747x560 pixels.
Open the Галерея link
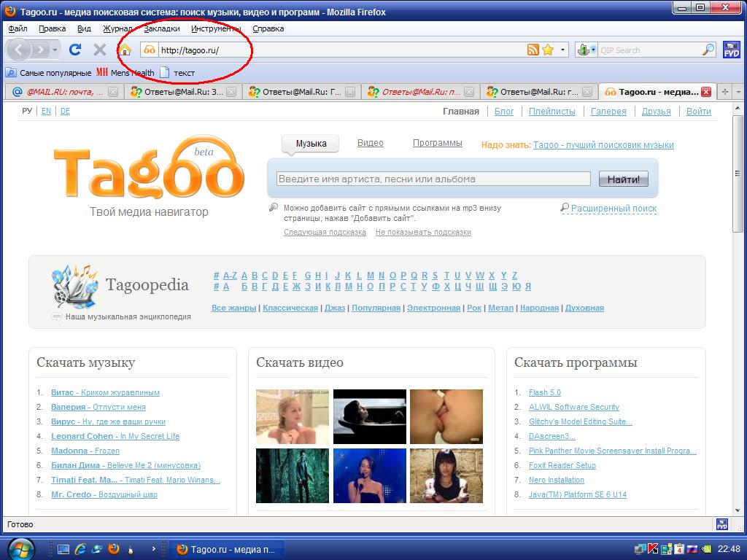click(x=608, y=111)
